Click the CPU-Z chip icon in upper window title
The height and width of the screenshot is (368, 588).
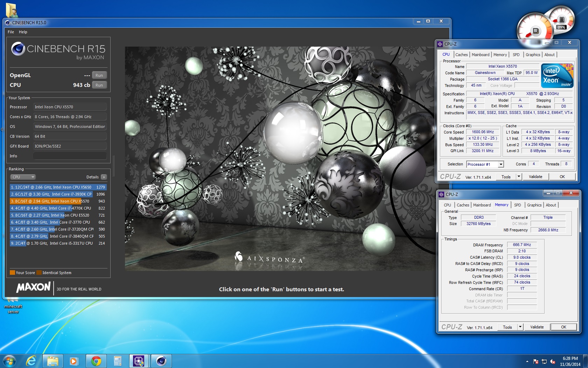click(440, 44)
